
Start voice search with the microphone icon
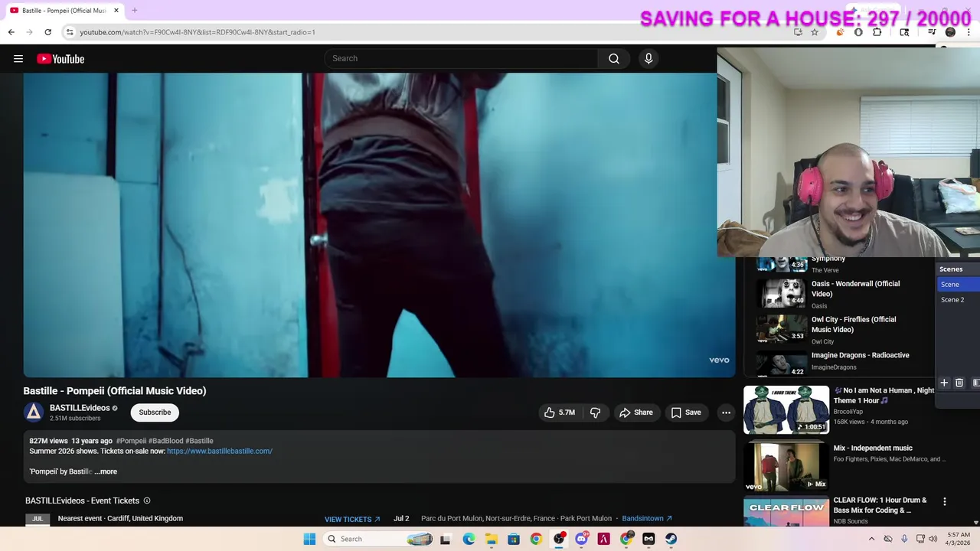point(648,59)
